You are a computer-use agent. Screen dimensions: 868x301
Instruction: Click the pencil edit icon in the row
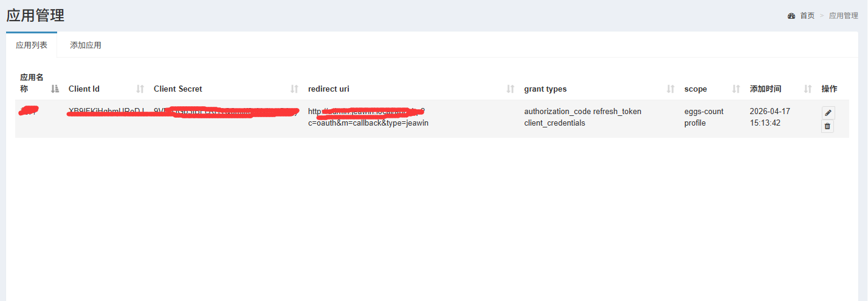click(x=827, y=113)
